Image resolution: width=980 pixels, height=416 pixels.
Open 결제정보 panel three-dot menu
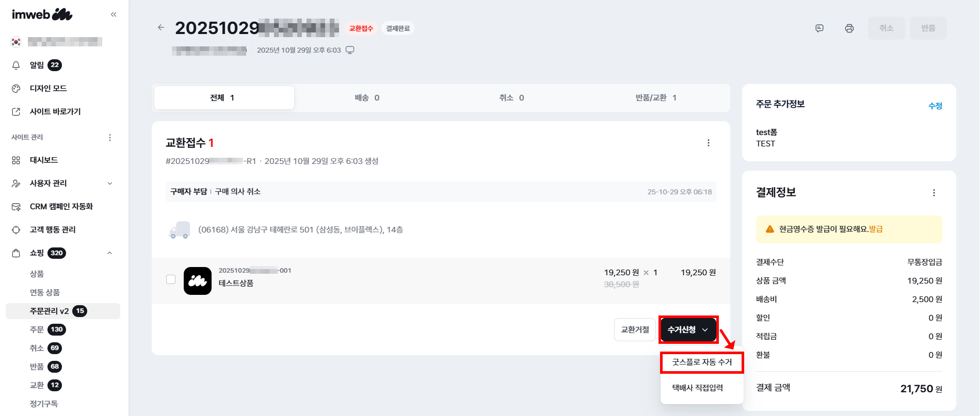tap(934, 193)
